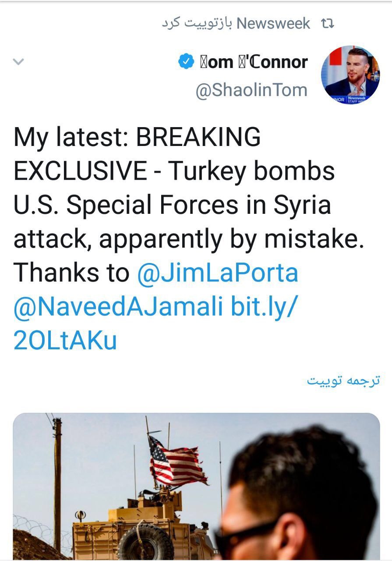Click the Tom O'Connor display name

[253, 62]
